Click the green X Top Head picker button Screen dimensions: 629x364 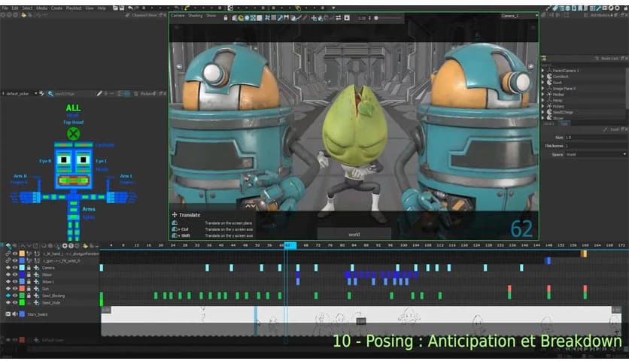[x=74, y=134]
